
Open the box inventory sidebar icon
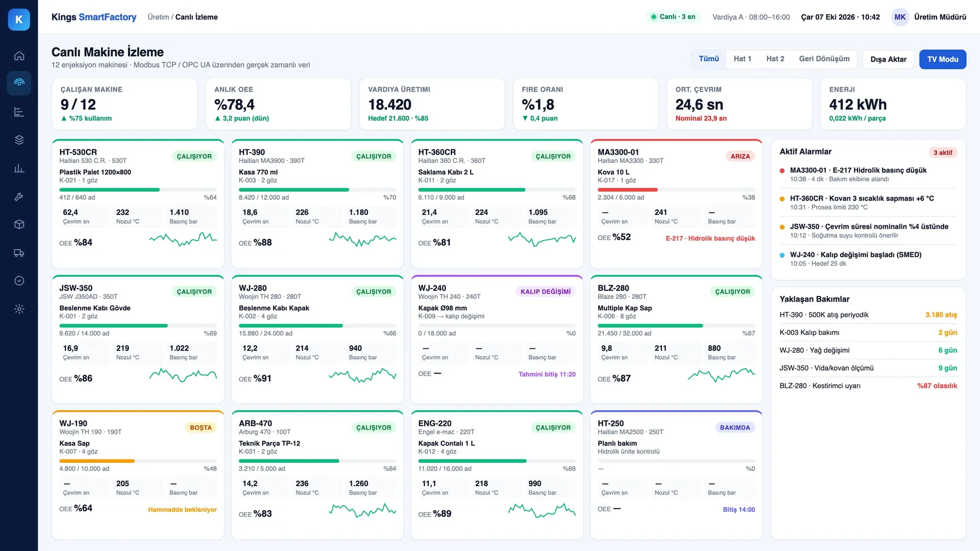(19, 224)
